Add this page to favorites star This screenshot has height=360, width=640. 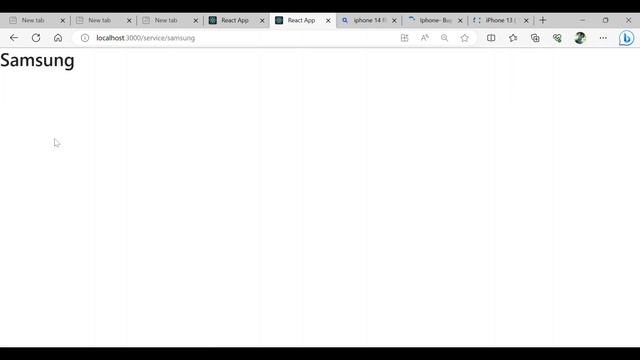(x=464, y=38)
